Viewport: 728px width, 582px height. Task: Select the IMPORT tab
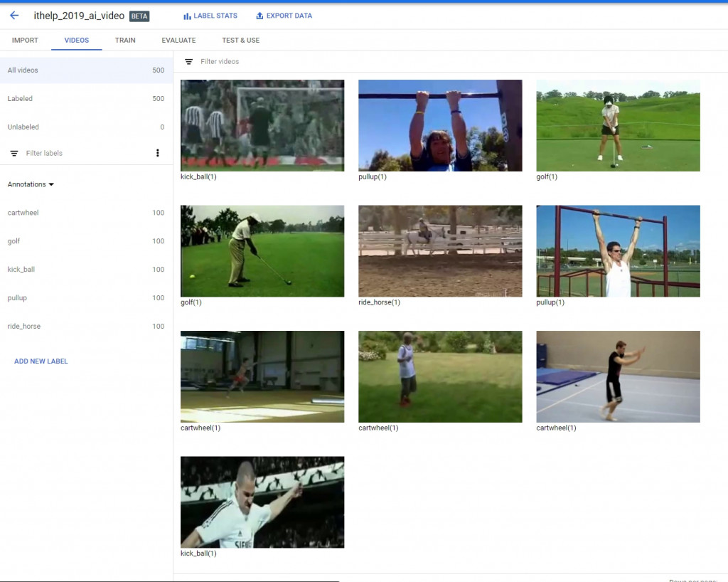coord(25,41)
